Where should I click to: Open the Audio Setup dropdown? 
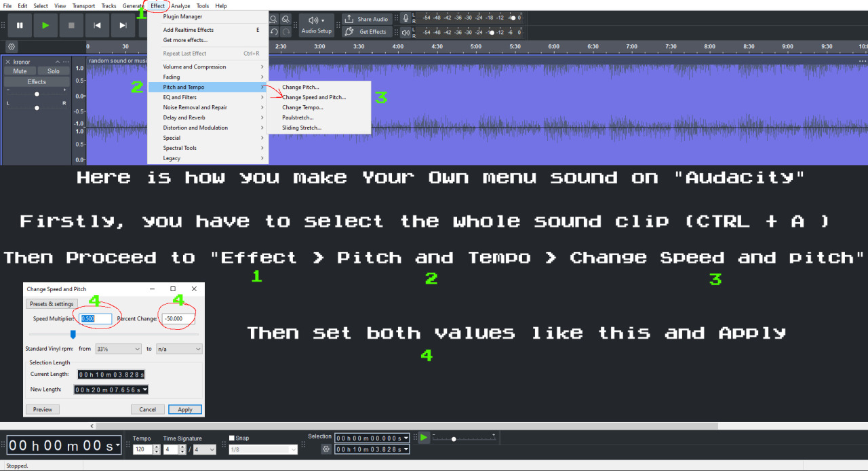pyautogui.click(x=316, y=25)
